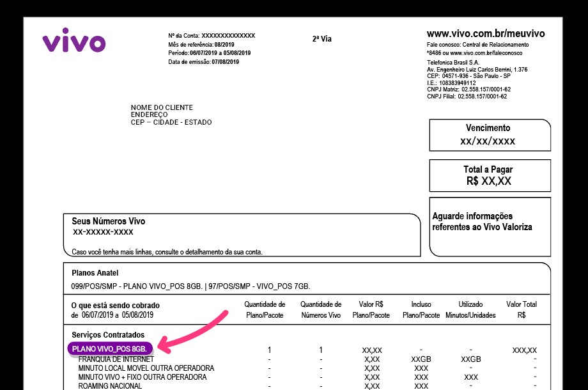This screenshot has width=588, height=390.
Task: Click the 'Período: 06/07/2019 a 05/08/2019' line
Action: 209,53
